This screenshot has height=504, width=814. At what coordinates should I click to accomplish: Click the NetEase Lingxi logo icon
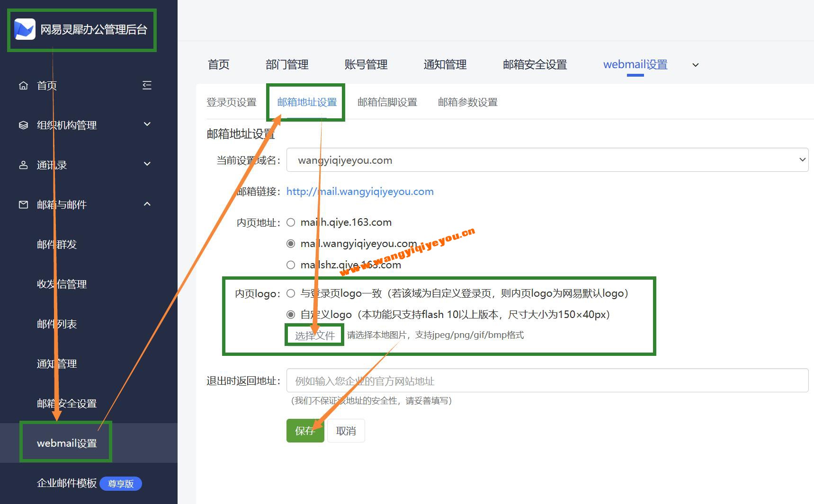point(25,29)
